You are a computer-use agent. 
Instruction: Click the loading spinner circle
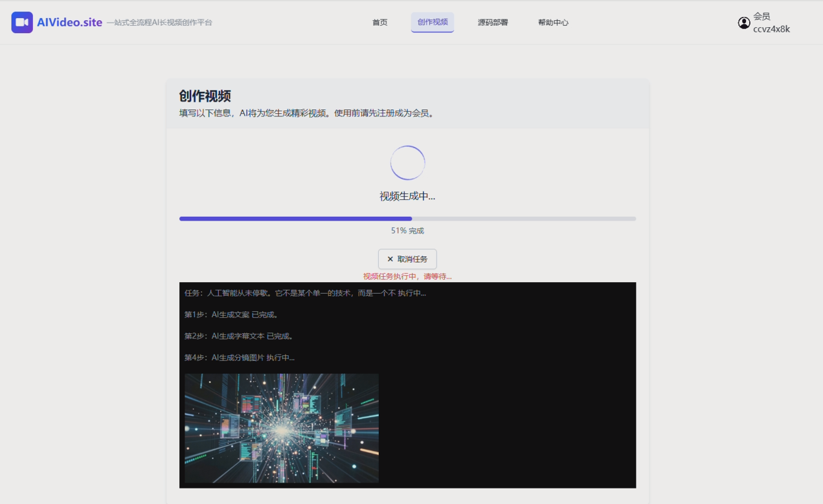click(407, 162)
